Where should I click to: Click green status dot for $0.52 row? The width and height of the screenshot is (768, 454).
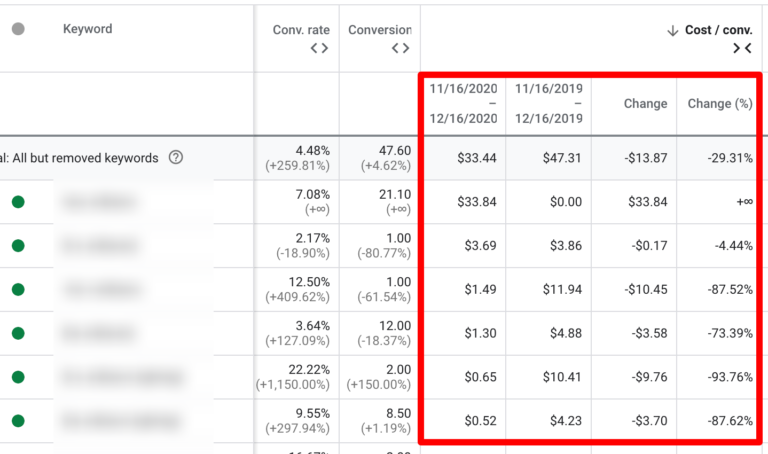click(x=18, y=422)
